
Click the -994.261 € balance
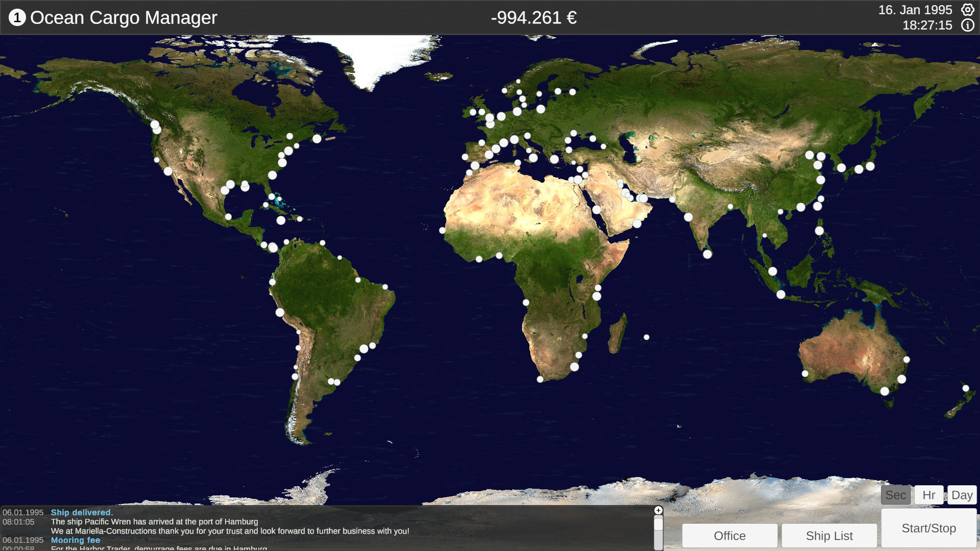[x=534, y=18]
